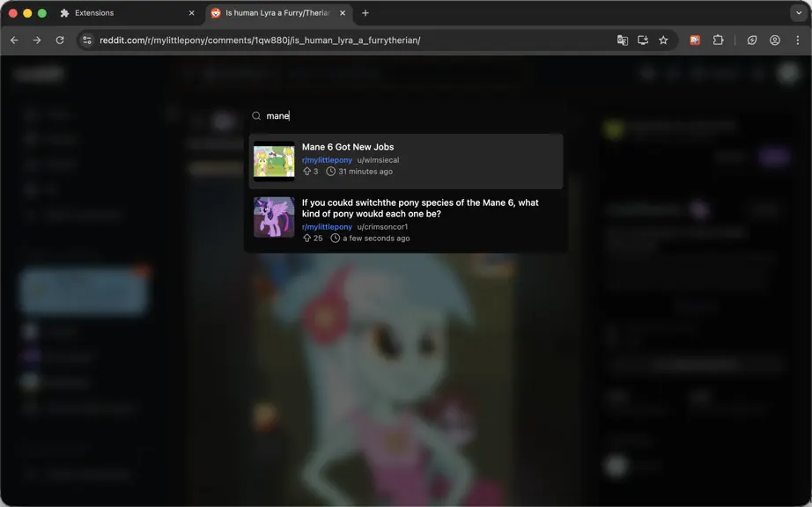This screenshot has height=507, width=812.
Task: Open the Extensions puzzle piece menu
Action: click(x=719, y=40)
